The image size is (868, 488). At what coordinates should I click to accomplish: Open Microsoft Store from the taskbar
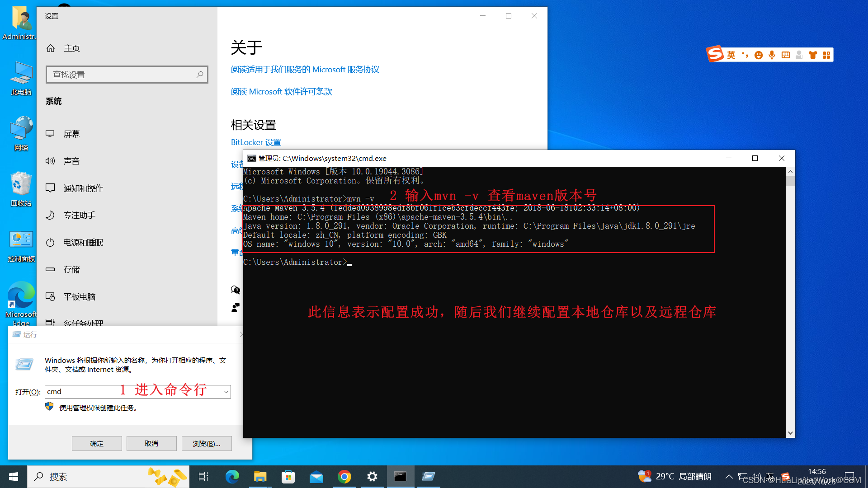point(288,477)
